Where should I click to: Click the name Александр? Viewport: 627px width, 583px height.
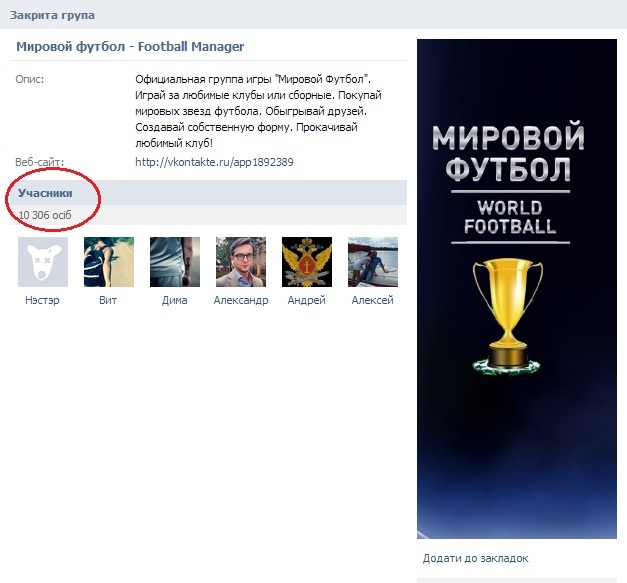[241, 300]
